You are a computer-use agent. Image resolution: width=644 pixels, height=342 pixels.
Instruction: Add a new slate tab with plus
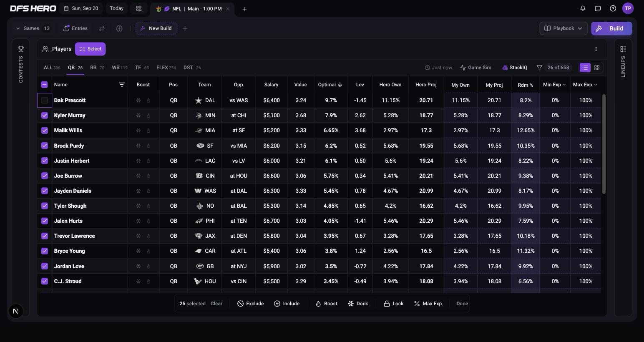tap(244, 9)
